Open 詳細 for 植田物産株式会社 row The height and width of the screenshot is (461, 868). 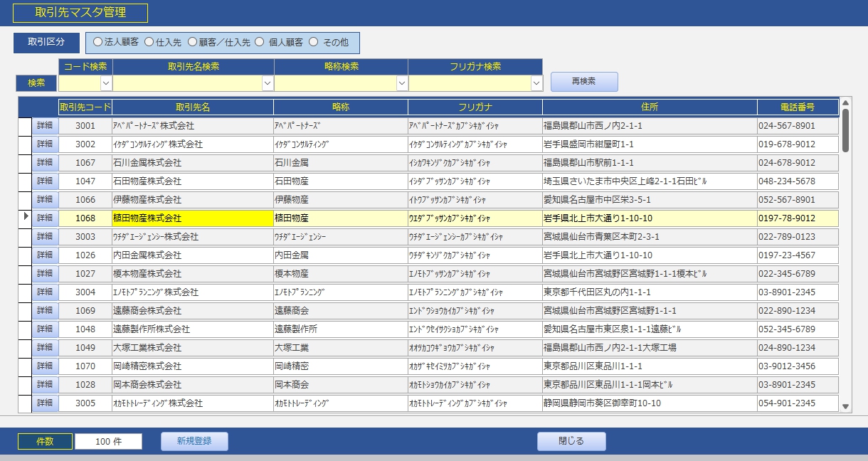pyautogui.click(x=45, y=218)
